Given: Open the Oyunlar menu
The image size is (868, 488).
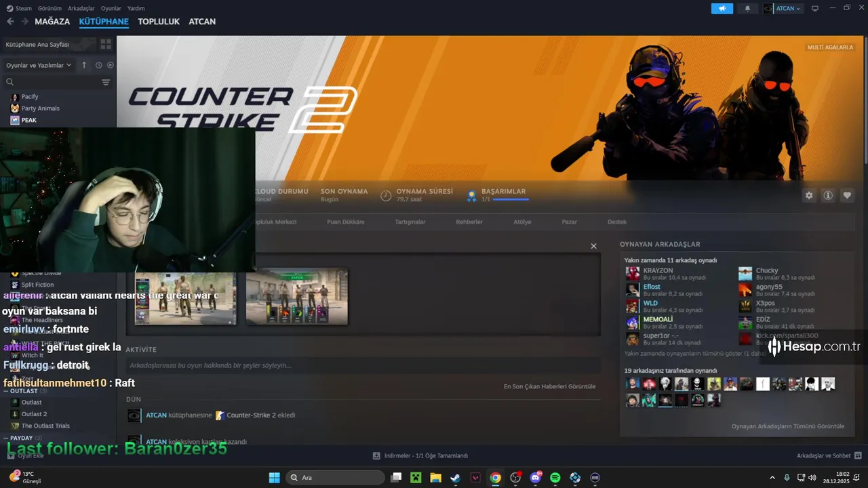Looking at the screenshot, I should click(x=111, y=8).
